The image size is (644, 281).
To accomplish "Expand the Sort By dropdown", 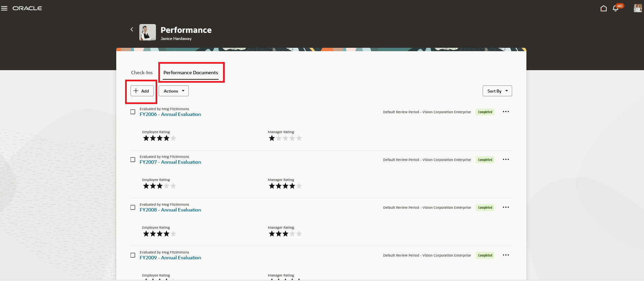I will [497, 91].
